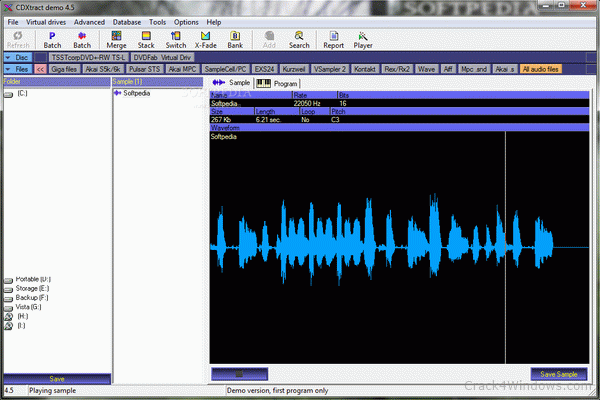
Task: Open the Help menu
Action: (214, 22)
